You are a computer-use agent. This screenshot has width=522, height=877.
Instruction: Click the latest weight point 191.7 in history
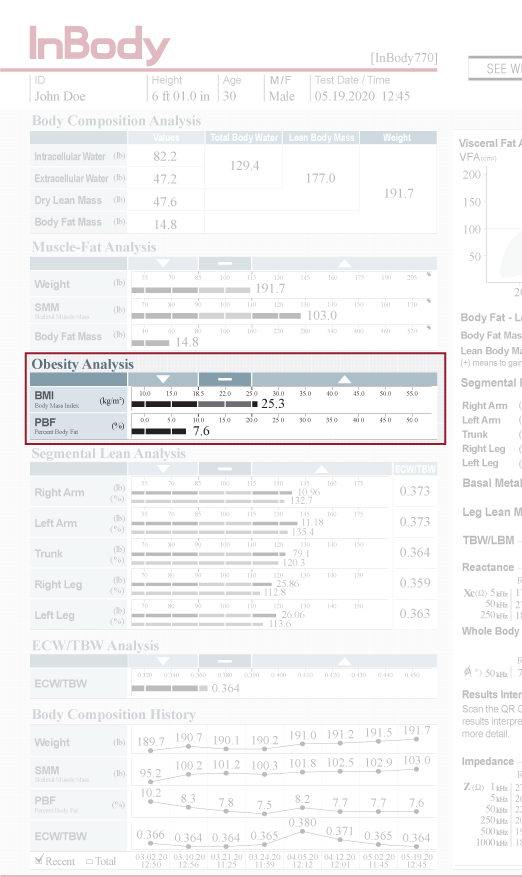click(x=417, y=739)
